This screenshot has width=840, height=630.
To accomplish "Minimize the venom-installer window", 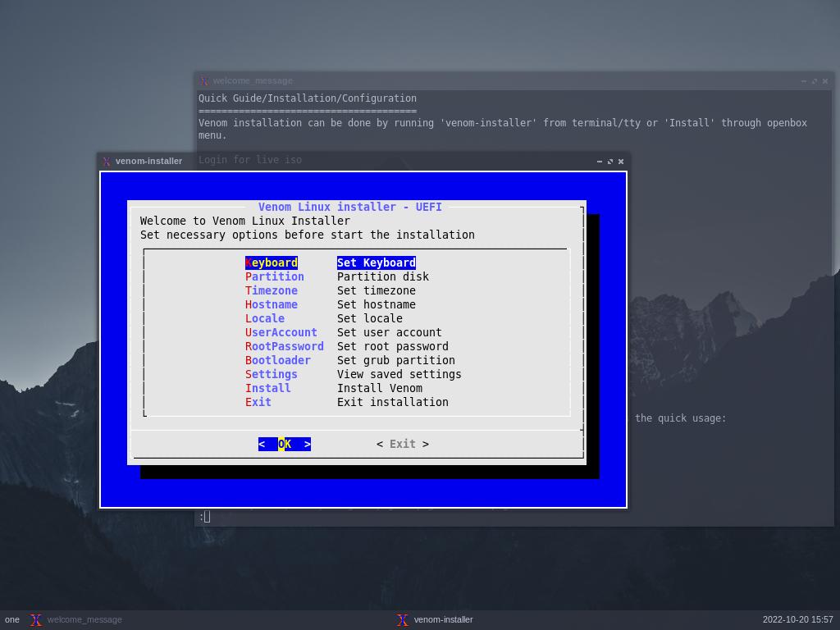I will [600, 162].
